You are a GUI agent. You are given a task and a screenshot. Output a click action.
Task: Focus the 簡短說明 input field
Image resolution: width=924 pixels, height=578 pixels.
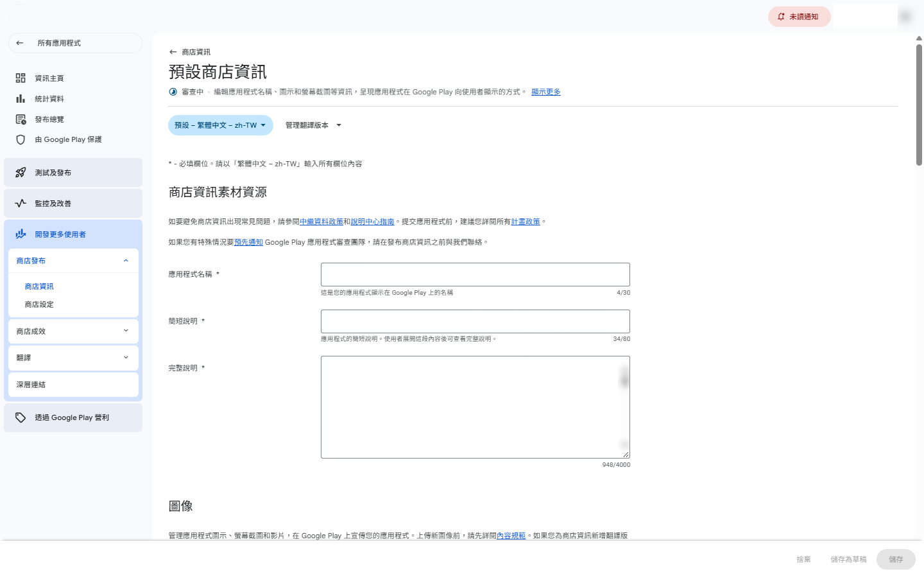[x=475, y=321]
